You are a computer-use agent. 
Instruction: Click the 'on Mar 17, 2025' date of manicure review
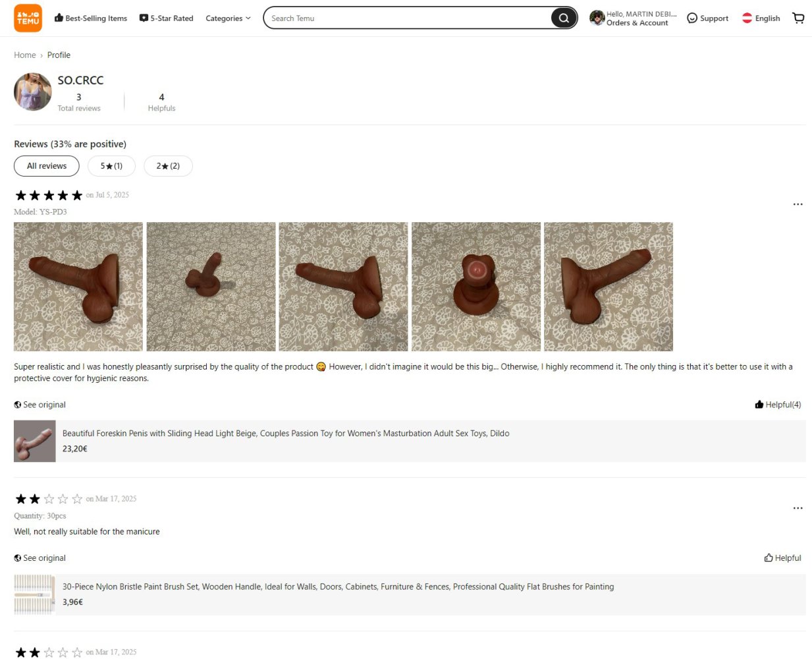pyautogui.click(x=111, y=499)
